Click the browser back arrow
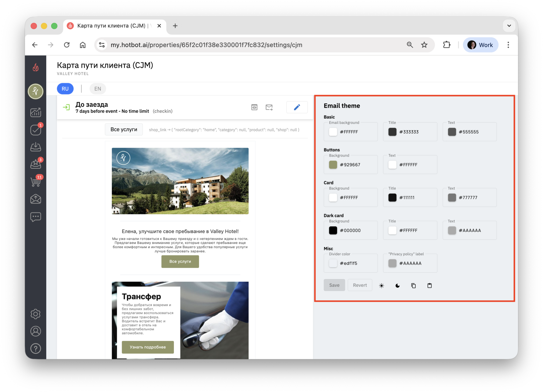543x392 pixels. 35,45
